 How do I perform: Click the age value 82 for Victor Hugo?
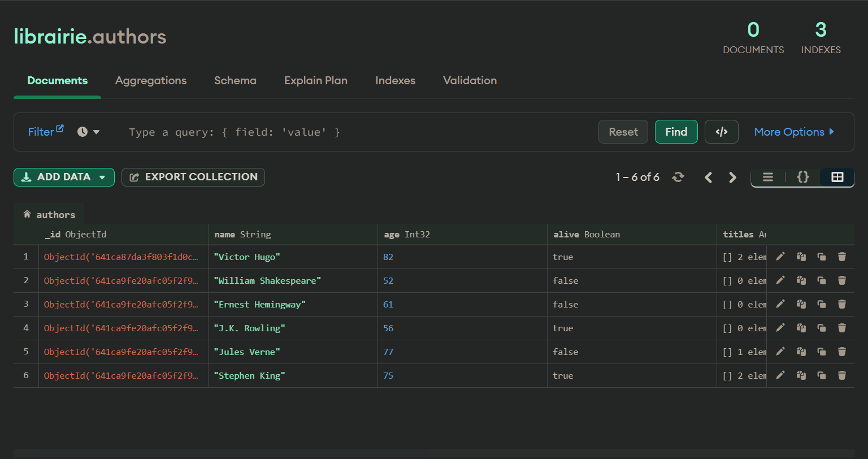coord(388,257)
